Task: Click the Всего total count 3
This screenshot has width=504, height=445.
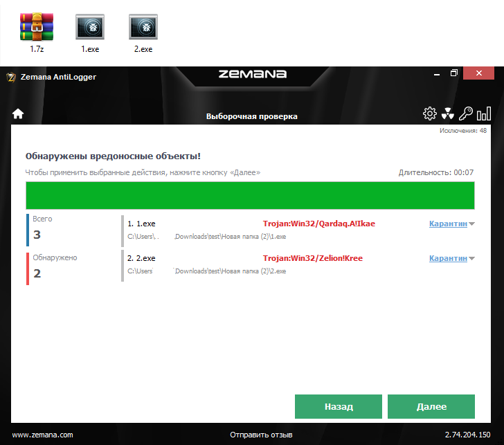Action: click(x=37, y=235)
